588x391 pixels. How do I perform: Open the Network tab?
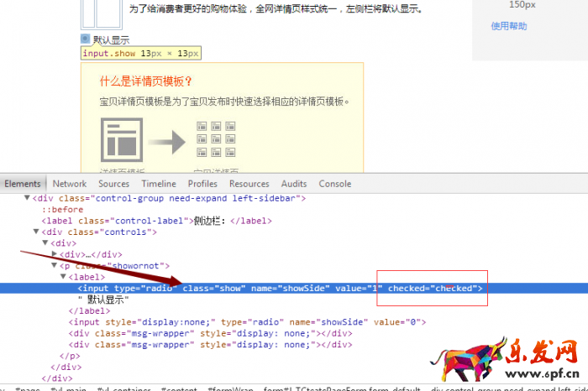tap(70, 184)
